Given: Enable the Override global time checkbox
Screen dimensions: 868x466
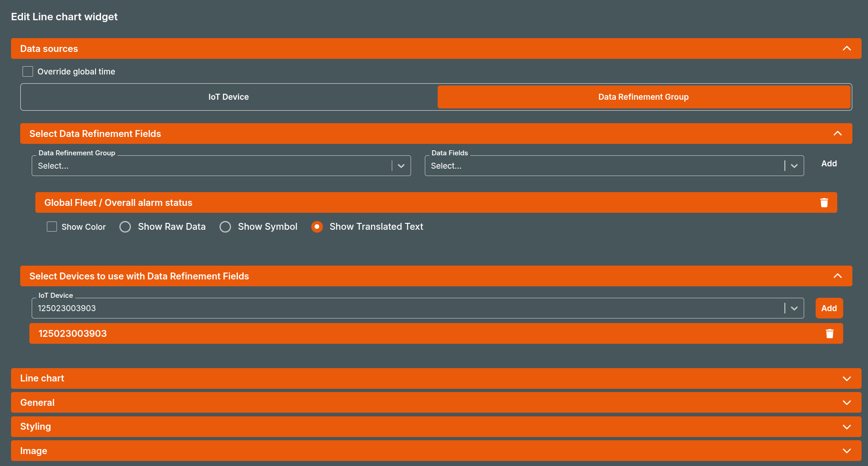Looking at the screenshot, I should pos(28,72).
